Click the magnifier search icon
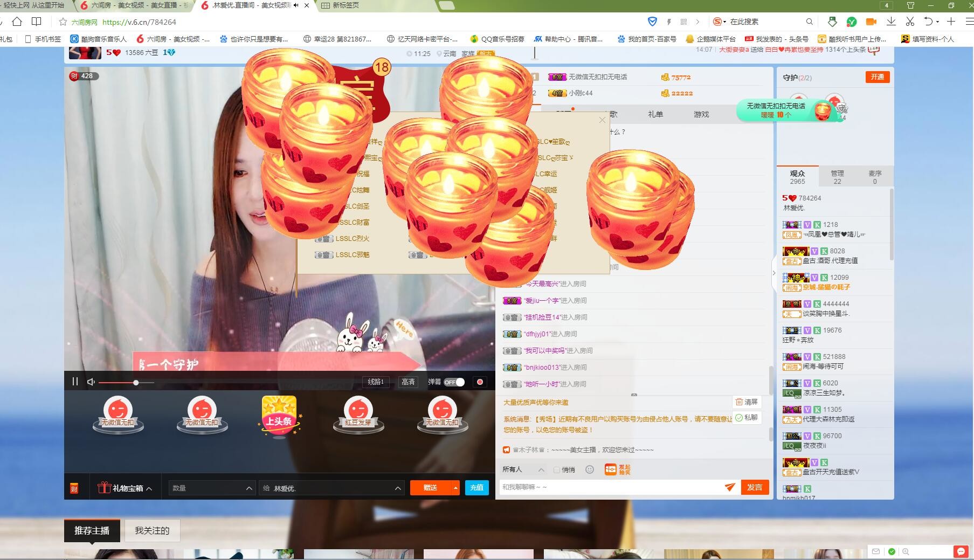Viewport: 974px width, 560px height. click(809, 22)
